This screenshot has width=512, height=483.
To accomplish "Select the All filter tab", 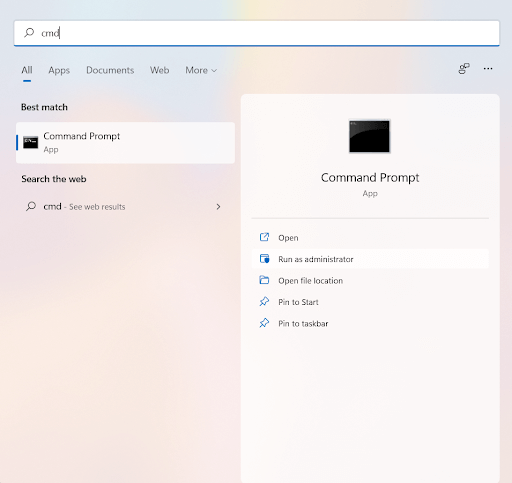I will [x=27, y=70].
